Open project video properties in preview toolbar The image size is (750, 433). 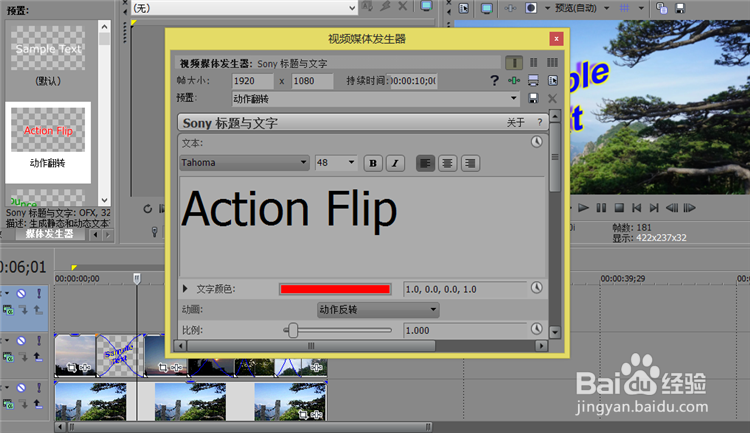point(463,8)
